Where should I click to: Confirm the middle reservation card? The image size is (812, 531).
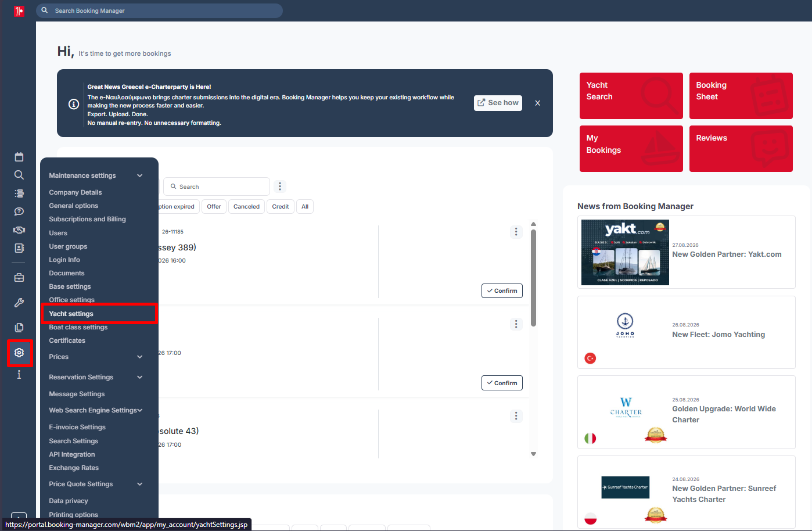click(x=502, y=383)
